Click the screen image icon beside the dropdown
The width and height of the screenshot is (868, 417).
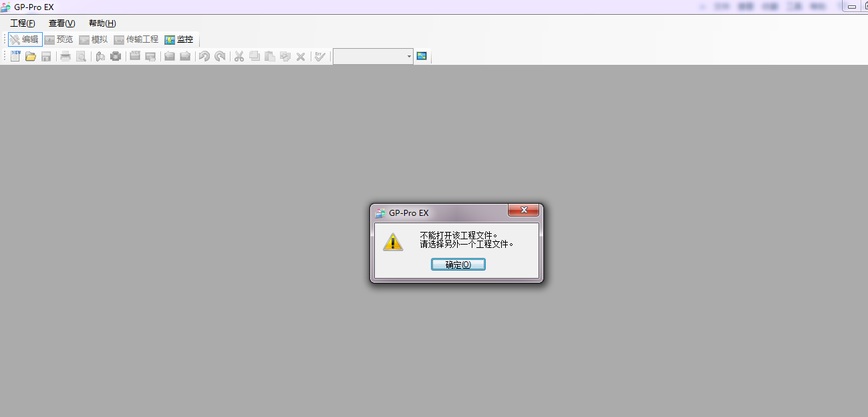click(x=422, y=56)
